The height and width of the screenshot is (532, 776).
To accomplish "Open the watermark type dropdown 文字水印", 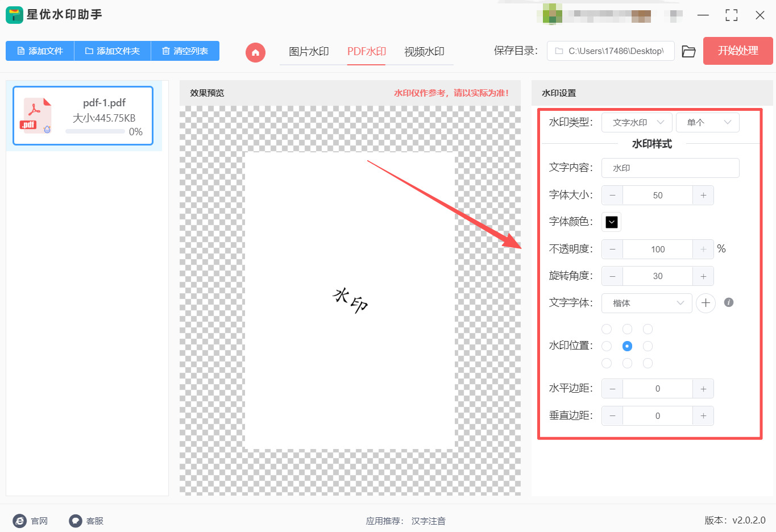I will 637,122.
